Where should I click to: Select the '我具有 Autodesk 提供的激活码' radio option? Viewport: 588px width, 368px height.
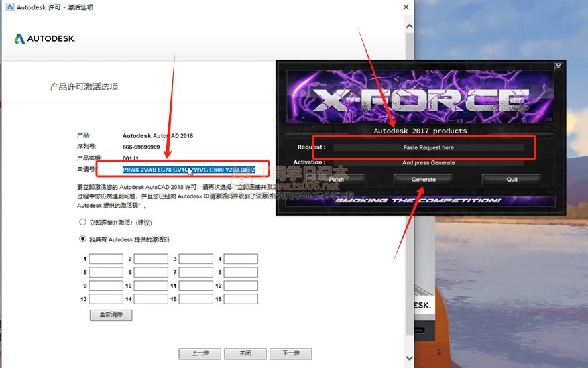pyautogui.click(x=82, y=239)
